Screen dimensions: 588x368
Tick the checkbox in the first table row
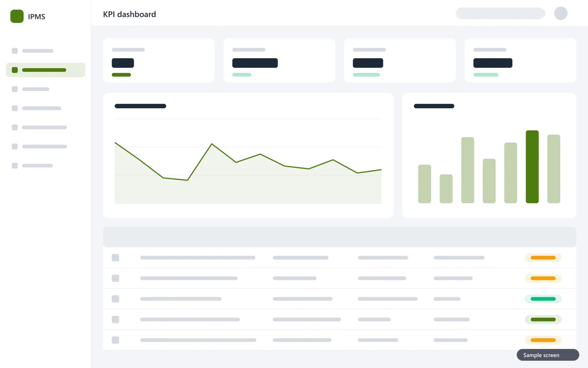[x=115, y=258]
